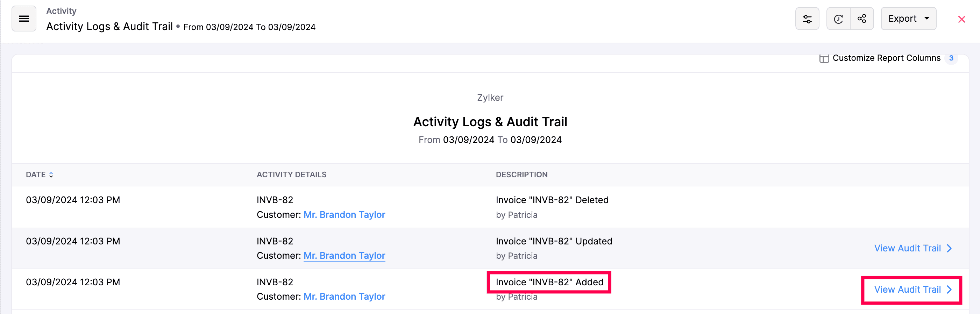This screenshot has height=314, width=980.
Task: Click the chevron beside Added row's Audit Trail
Action: coord(950,290)
